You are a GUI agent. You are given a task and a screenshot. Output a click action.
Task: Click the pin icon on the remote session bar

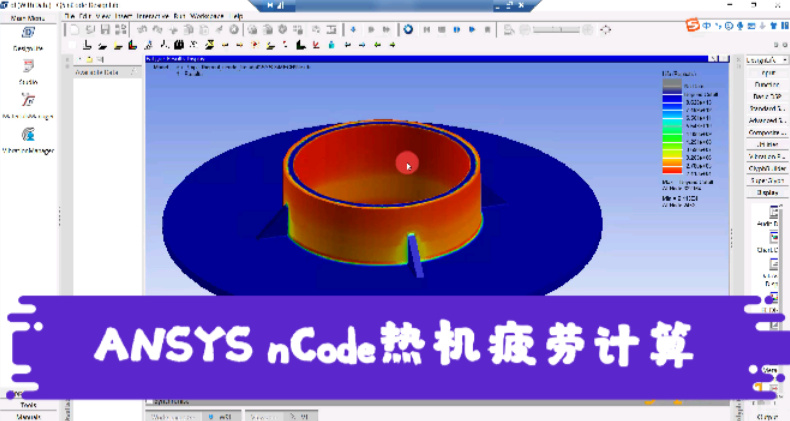270,5
